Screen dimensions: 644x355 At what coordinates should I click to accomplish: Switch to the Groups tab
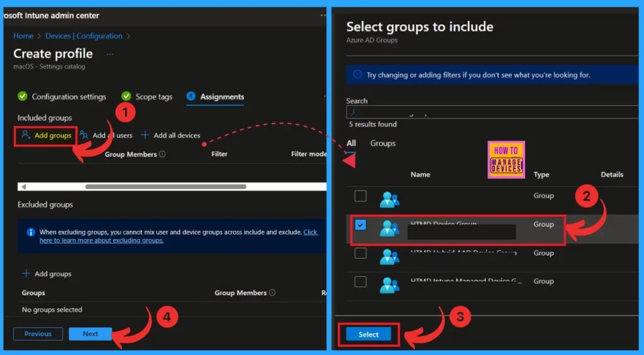click(383, 143)
